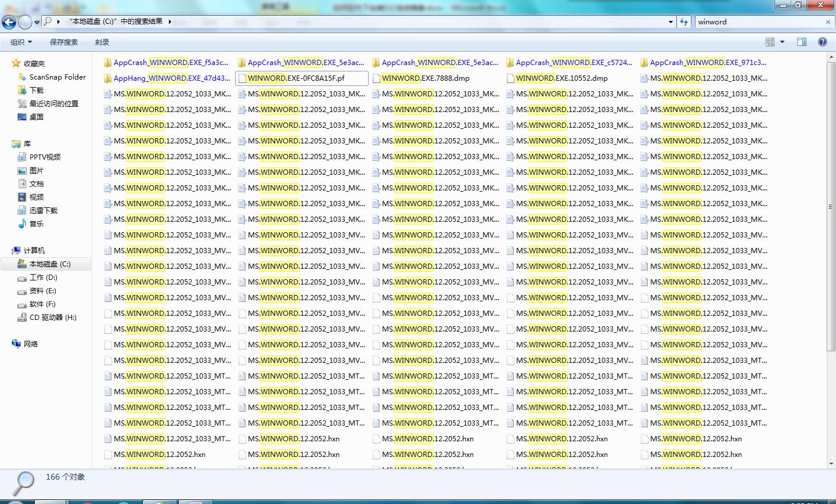The image size is (836, 504).
Task: Open ScanSnap Folder icon in favorites
Action: point(22,77)
